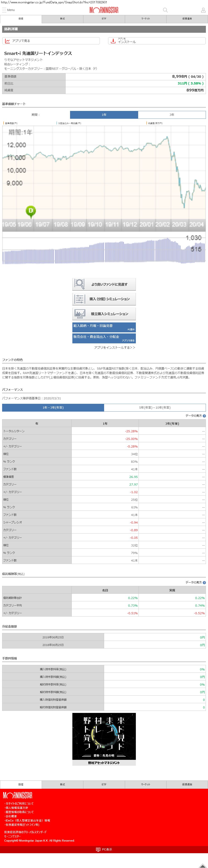Click the PC表示 monitor icon
This screenshot has height=868, width=208.
(98, 849)
